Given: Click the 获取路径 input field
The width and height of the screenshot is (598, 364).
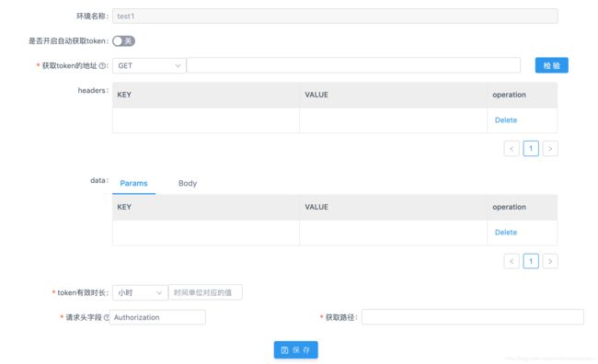Looking at the screenshot, I should coord(473,317).
